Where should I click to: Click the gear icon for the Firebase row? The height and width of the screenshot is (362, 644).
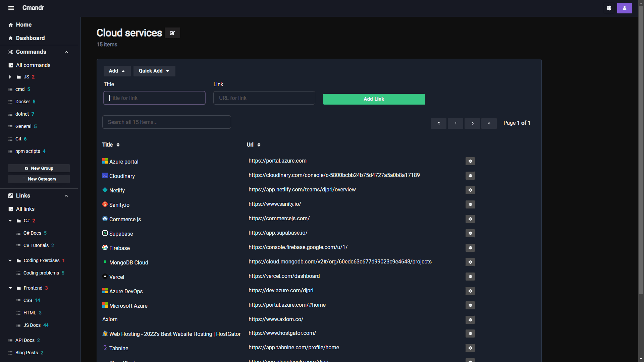470,248
